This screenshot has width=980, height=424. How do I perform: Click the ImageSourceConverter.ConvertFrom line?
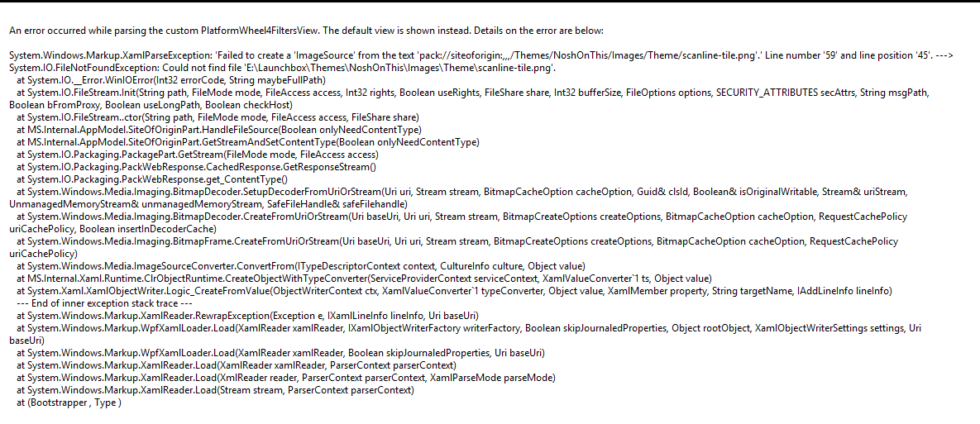click(301, 265)
